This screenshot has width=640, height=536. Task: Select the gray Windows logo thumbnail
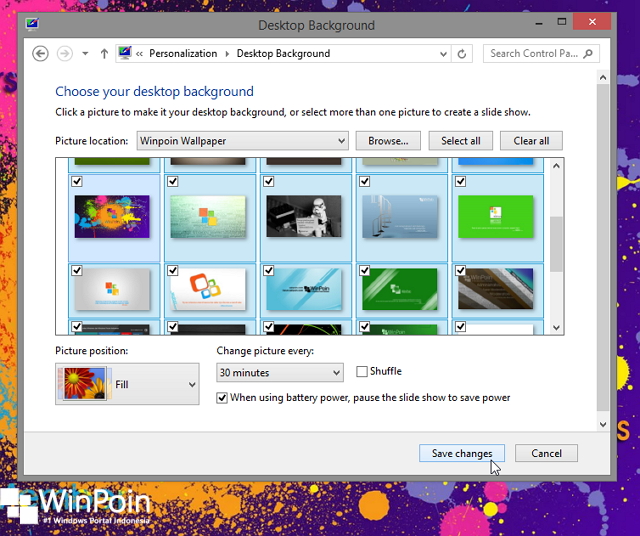pos(112,289)
